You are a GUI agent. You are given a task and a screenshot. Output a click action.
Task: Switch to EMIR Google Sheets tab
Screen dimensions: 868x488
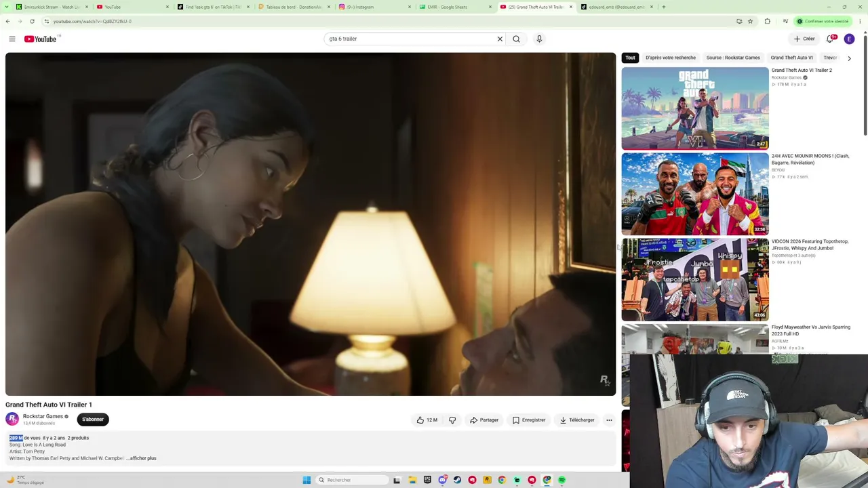coord(456,7)
